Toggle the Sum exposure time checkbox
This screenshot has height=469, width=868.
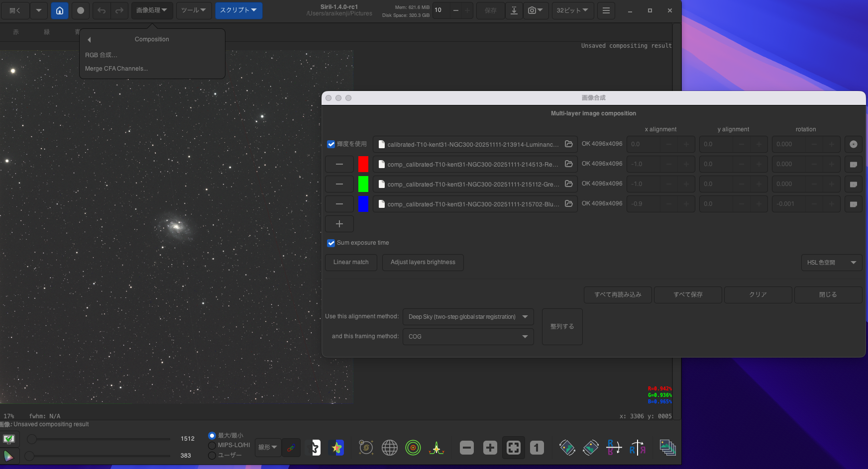pos(331,243)
